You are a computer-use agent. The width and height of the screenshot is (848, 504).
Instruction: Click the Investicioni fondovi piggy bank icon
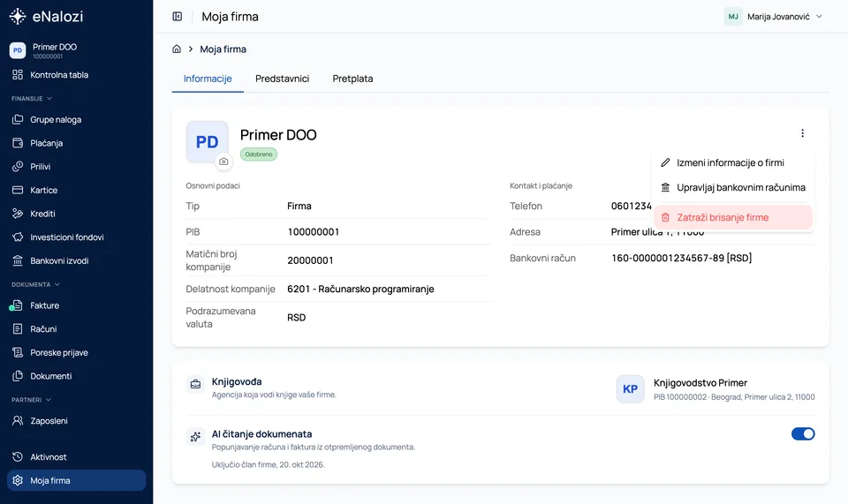pos(18,237)
